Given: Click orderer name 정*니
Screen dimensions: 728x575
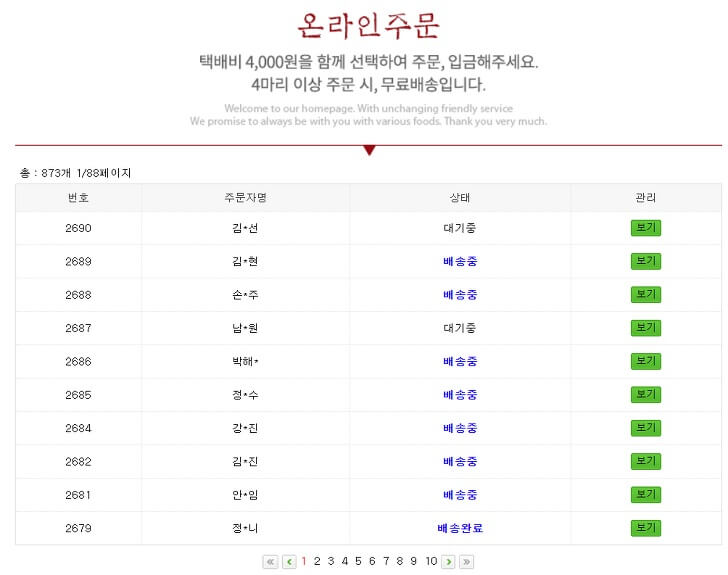Looking at the screenshot, I should 245,528.
